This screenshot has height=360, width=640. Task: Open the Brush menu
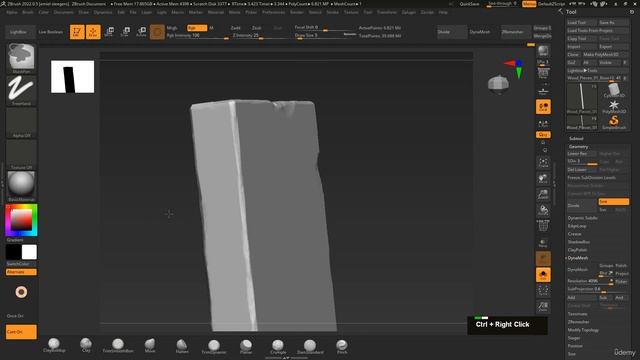pyautogui.click(x=28, y=12)
